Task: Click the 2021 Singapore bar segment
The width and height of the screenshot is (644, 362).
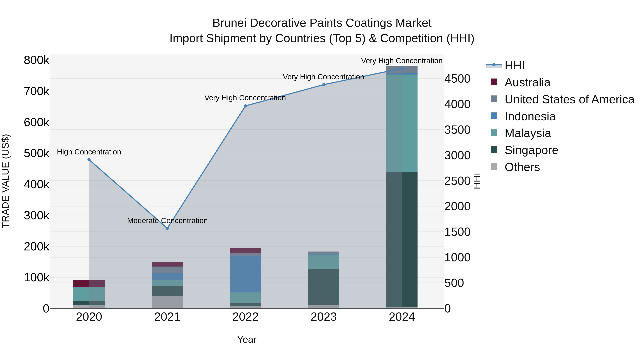Action: [x=167, y=291]
